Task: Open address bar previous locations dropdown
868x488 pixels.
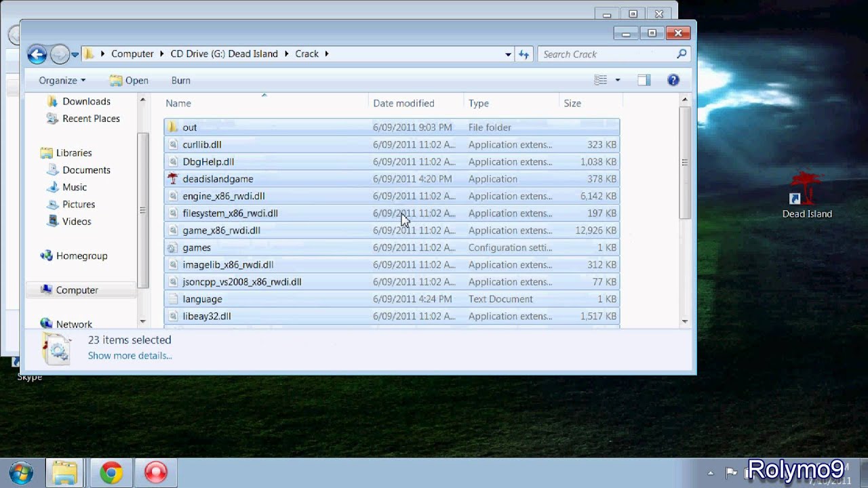Action: click(508, 54)
